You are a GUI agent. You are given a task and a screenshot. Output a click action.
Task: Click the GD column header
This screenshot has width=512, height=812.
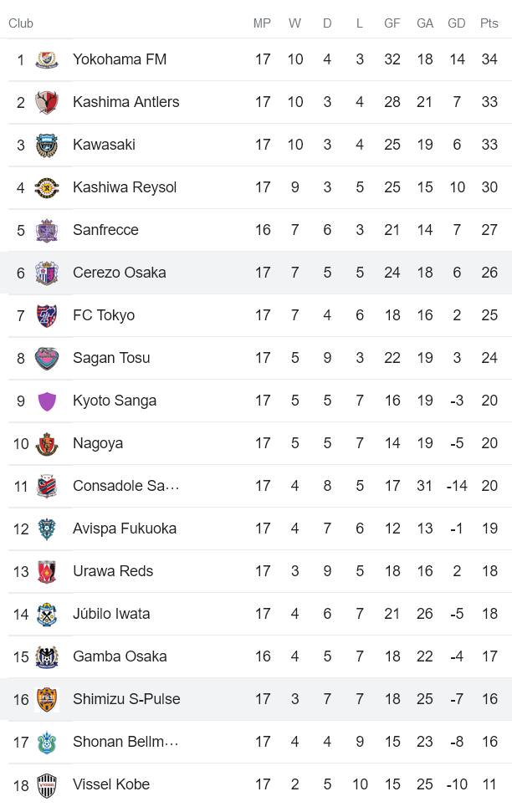tap(457, 23)
